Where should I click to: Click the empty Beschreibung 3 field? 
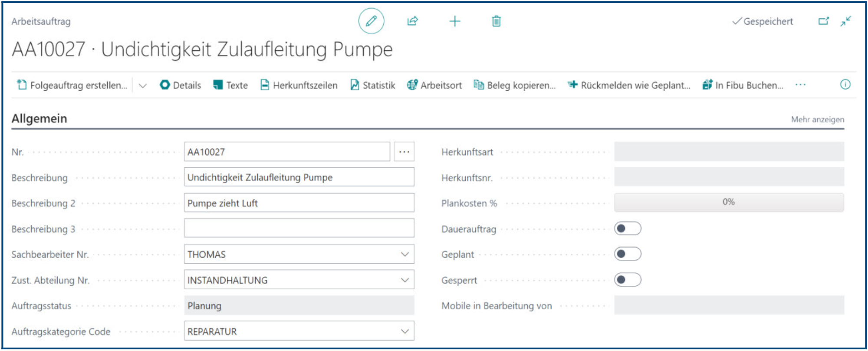[x=299, y=228]
